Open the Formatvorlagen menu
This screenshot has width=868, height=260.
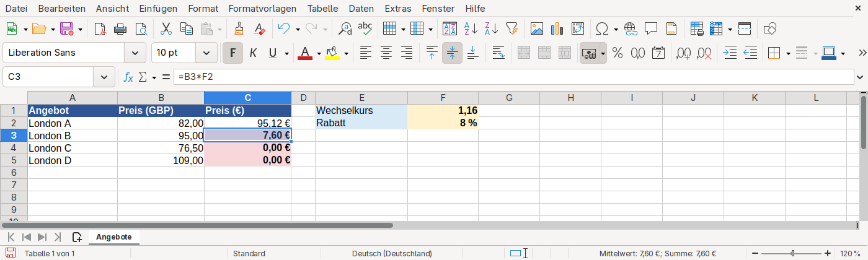262,9
